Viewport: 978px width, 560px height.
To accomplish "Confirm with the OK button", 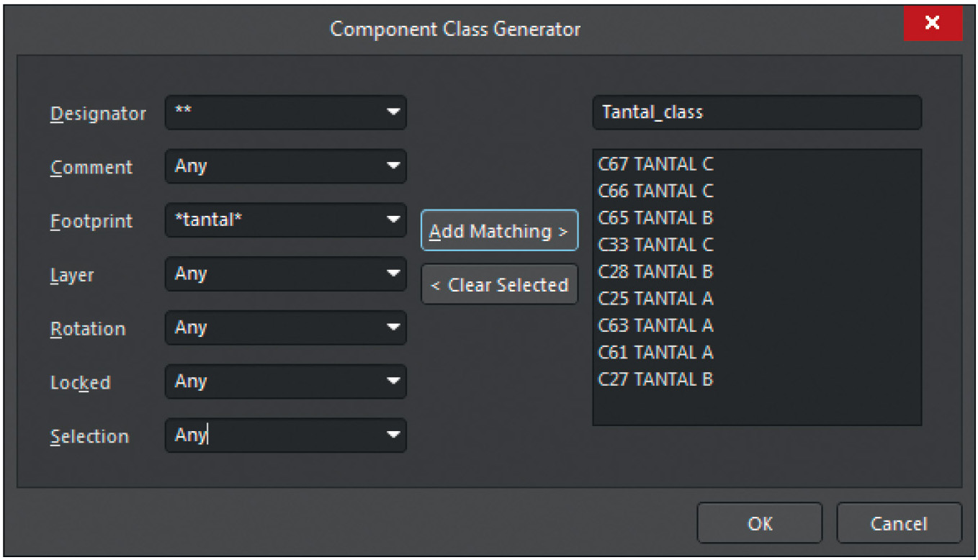I will (x=759, y=523).
